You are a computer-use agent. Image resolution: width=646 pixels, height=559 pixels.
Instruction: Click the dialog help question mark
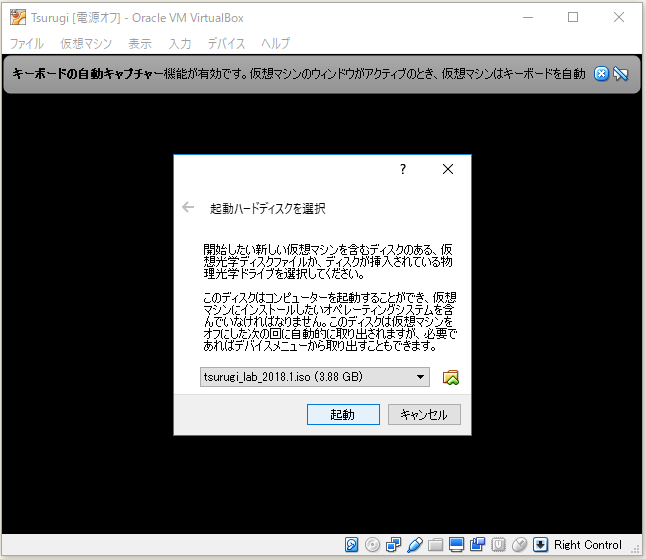pos(403,169)
